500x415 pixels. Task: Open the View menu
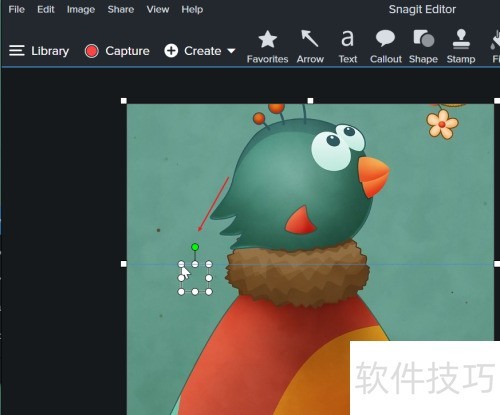tap(158, 9)
